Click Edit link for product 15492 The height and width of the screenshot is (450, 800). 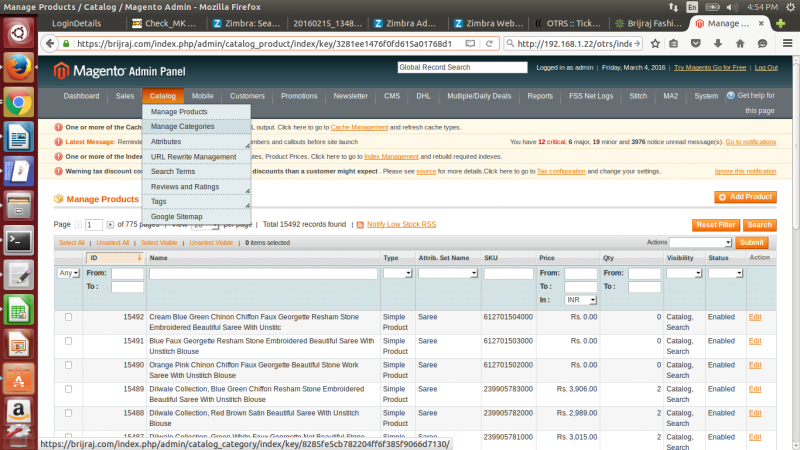pyautogui.click(x=755, y=317)
